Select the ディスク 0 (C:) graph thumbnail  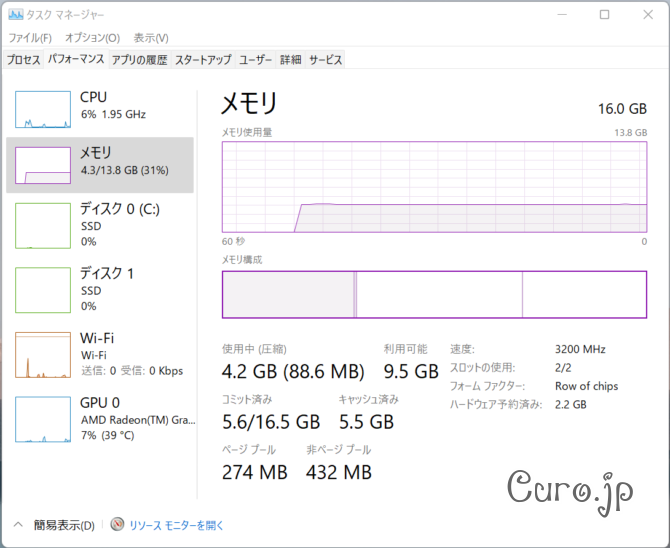(x=42, y=225)
